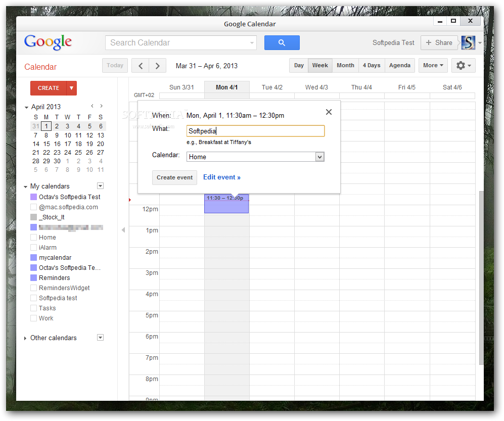This screenshot has width=504, height=421.
Task: Expand the Other calendars section
Action: point(25,338)
